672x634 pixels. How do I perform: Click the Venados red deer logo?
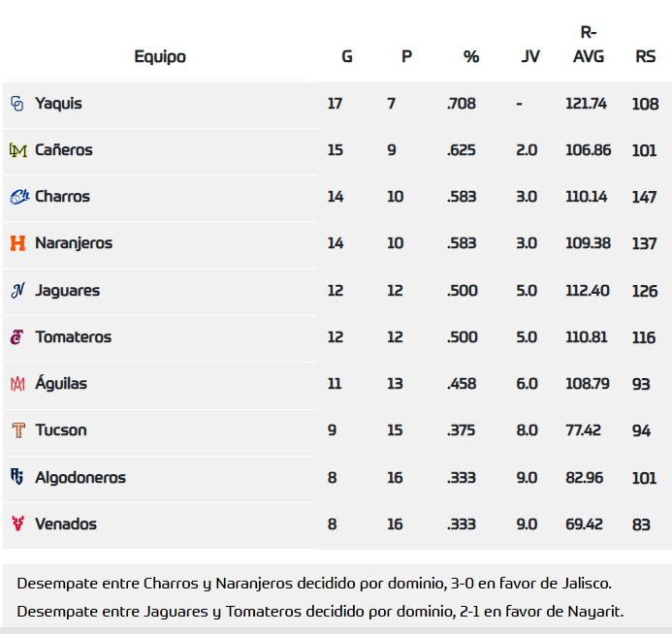tap(17, 523)
